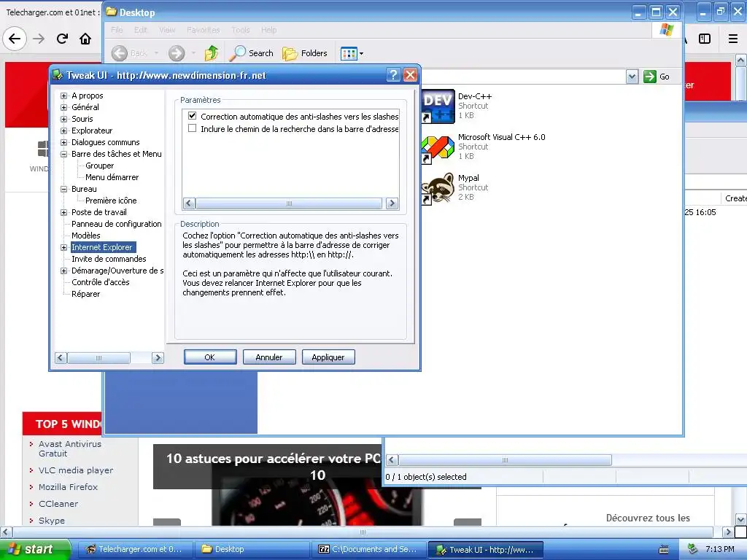Select Modèles in the tree
The width and height of the screenshot is (747, 560).
[86, 236]
